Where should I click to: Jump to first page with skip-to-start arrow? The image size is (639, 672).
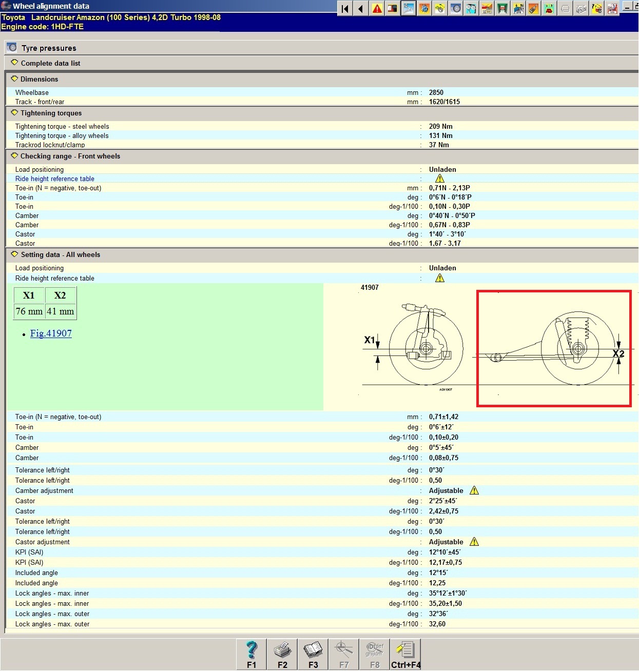345,9
